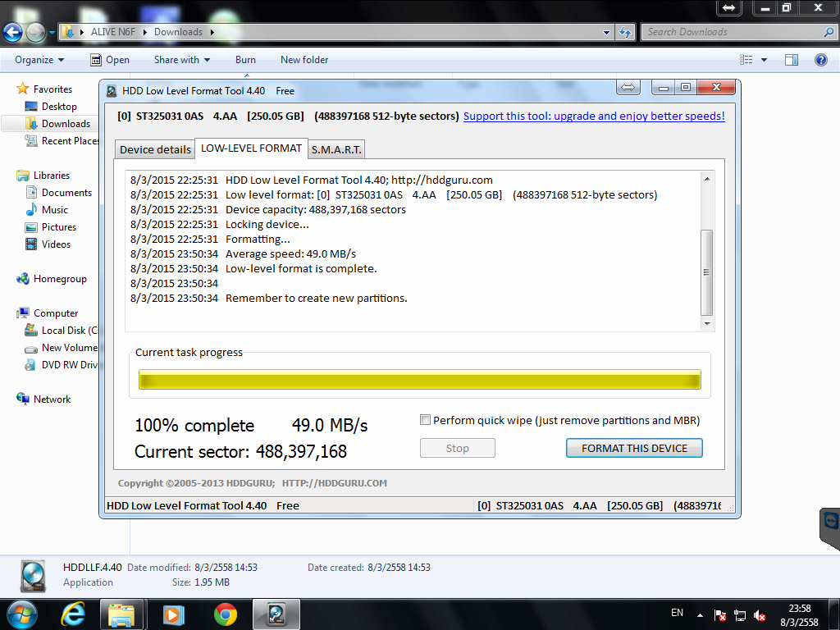Launch Internet Explorer from taskbar
840x630 pixels.
click(x=73, y=614)
